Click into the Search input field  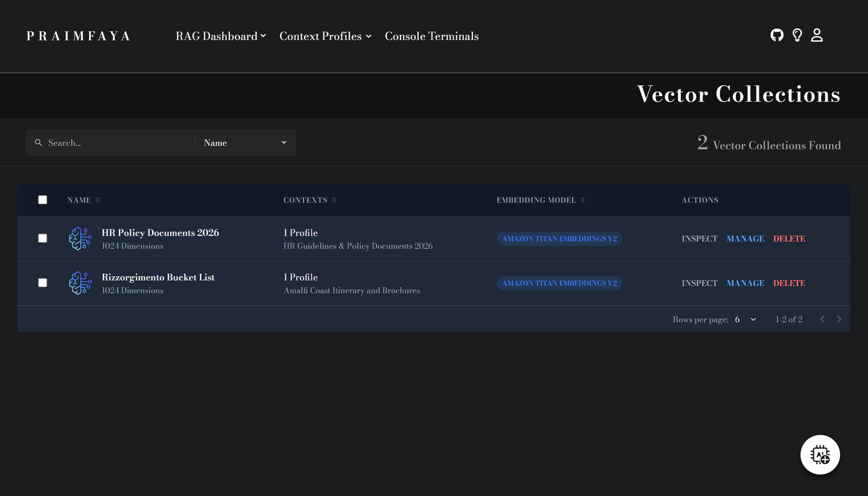tap(118, 143)
